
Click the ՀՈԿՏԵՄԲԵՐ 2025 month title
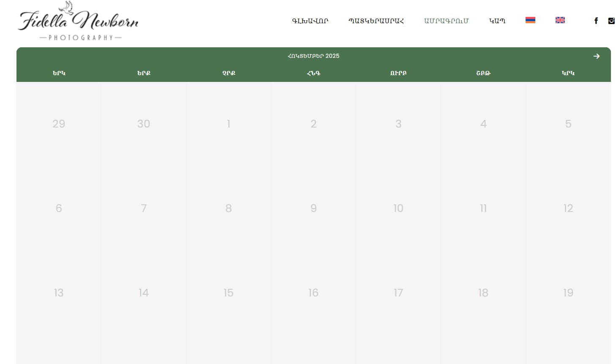[x=313, y=56]
